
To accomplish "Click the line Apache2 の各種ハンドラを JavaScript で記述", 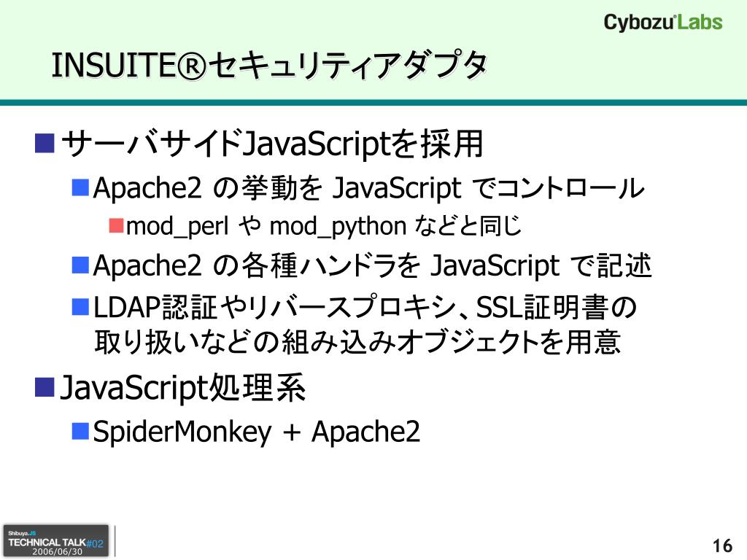I will (x=372, y=265).
